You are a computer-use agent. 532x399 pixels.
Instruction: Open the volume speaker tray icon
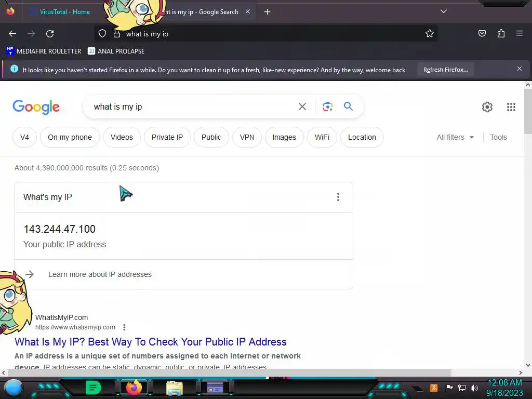pos(474,388)
